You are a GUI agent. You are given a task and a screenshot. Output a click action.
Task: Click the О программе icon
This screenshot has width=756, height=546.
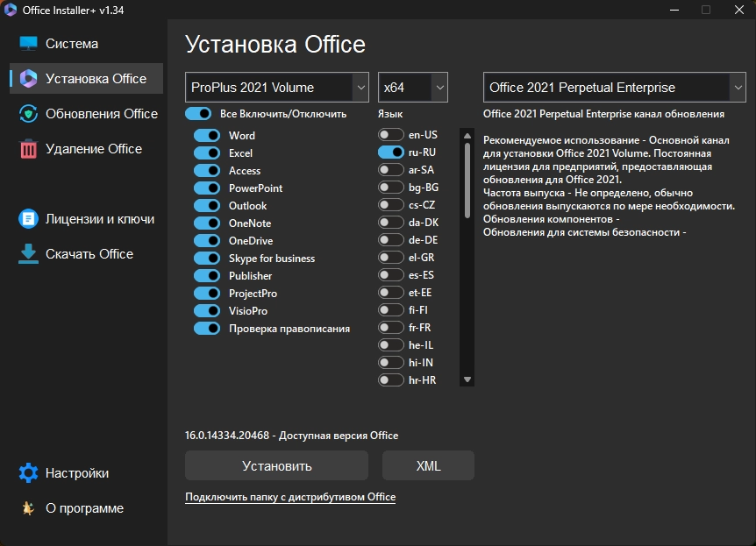(29, 508)
